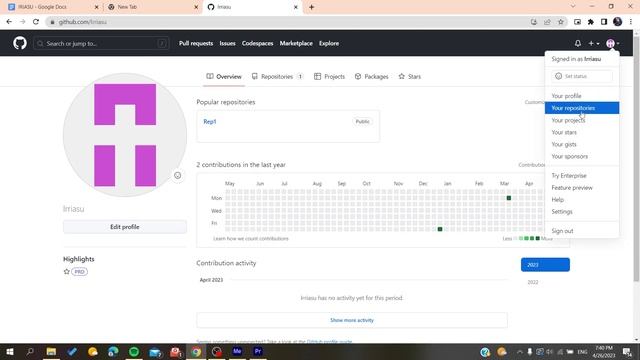Select Settings in user menu

click(x=582, y=212)
